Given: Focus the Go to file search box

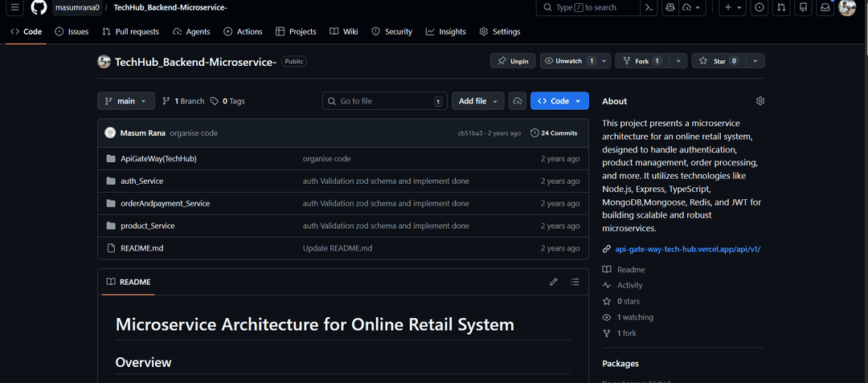Looking at the screenshot, I should (x=385, y=101).
